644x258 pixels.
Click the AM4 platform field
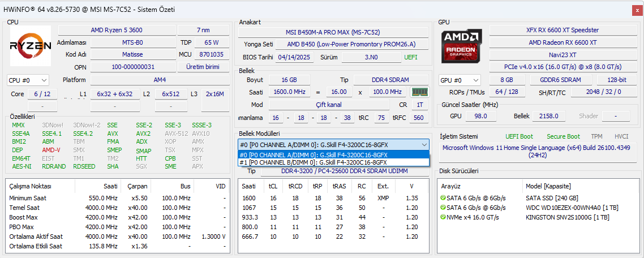coord(160,80)
